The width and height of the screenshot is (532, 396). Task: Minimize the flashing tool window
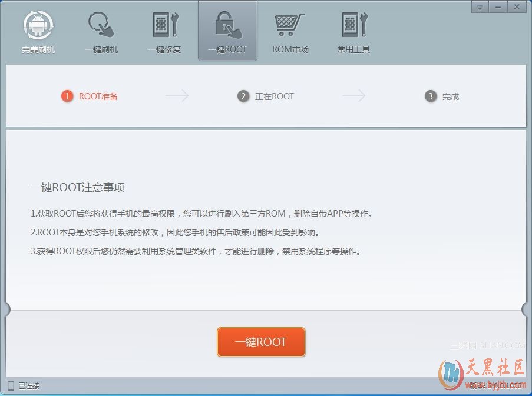tap(499, 7)
